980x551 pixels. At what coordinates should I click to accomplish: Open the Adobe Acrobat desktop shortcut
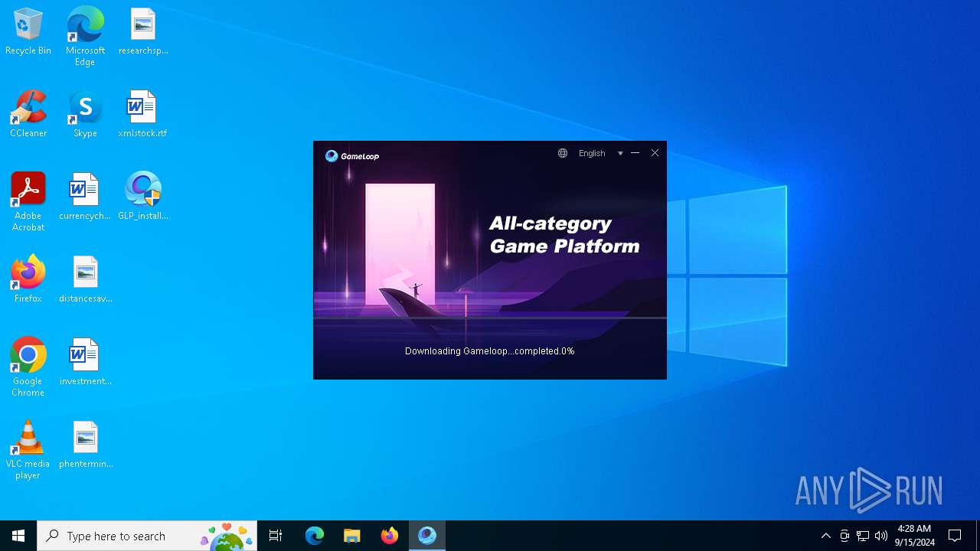coord(28,202)
